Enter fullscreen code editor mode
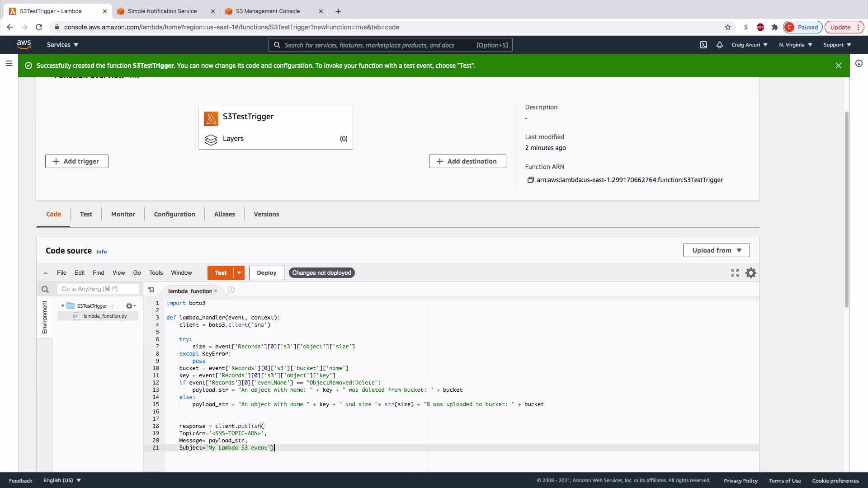 (735, 273)
